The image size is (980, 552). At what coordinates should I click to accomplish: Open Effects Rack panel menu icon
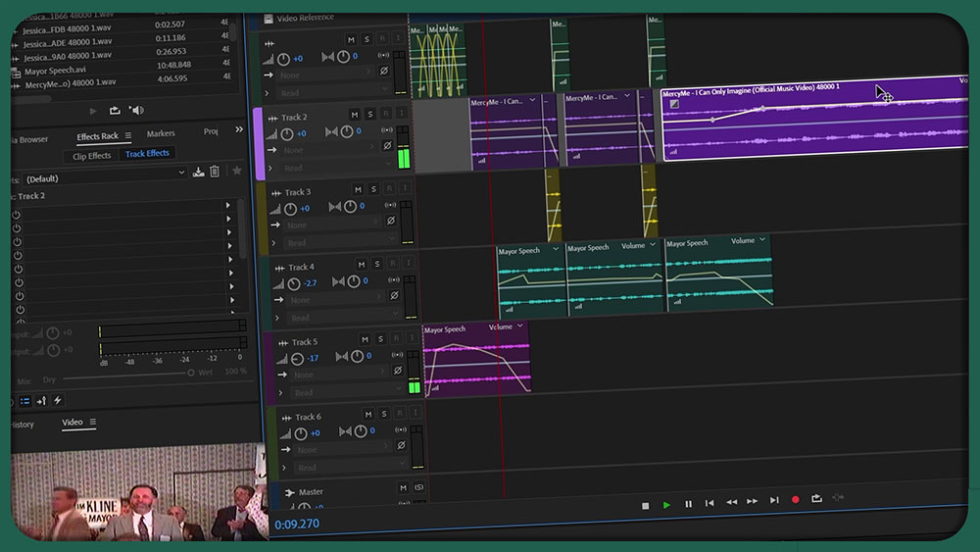coord(128,135)
